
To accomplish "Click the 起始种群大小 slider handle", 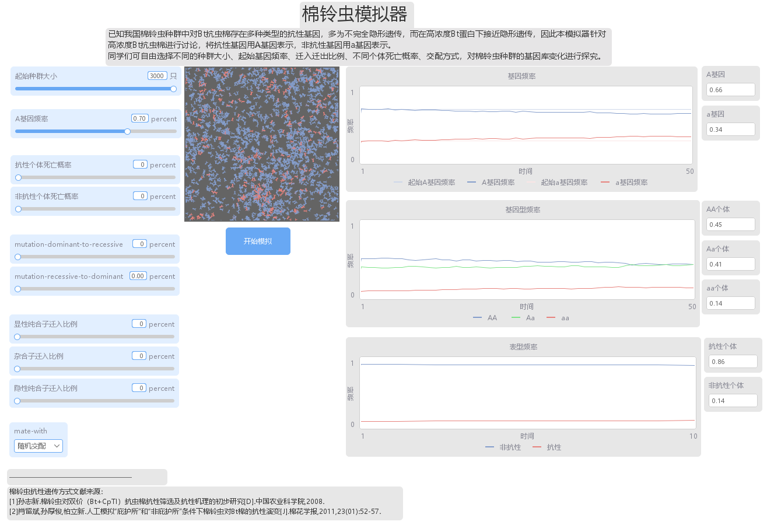I will (173, 89).
